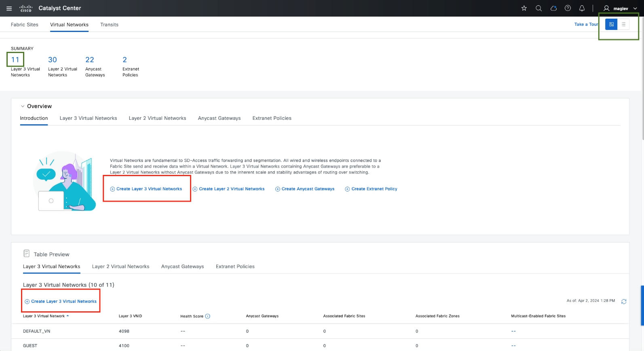Image resolution: width=644 pixels, height=351 pixels.
Task: Click the favorites star icon
Action: pos(524,8)
